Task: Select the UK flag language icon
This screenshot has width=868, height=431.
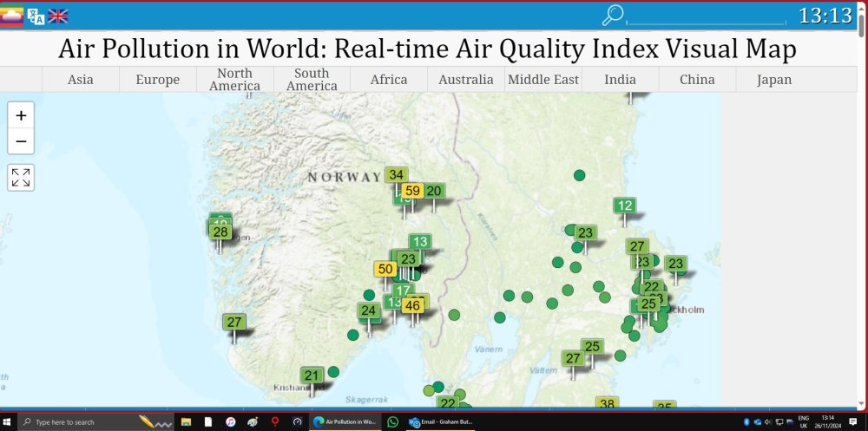Action: (x=57, y=16)
